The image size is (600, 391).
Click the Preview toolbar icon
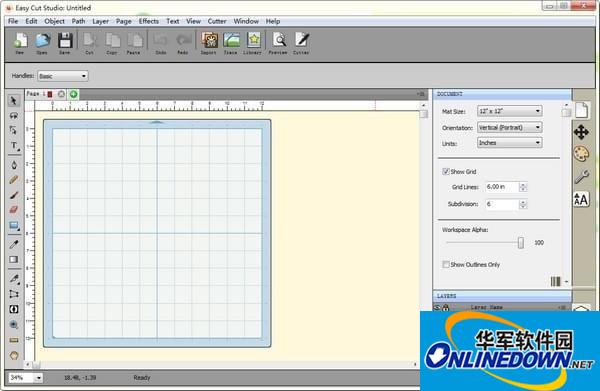click(x=279, y=43)
